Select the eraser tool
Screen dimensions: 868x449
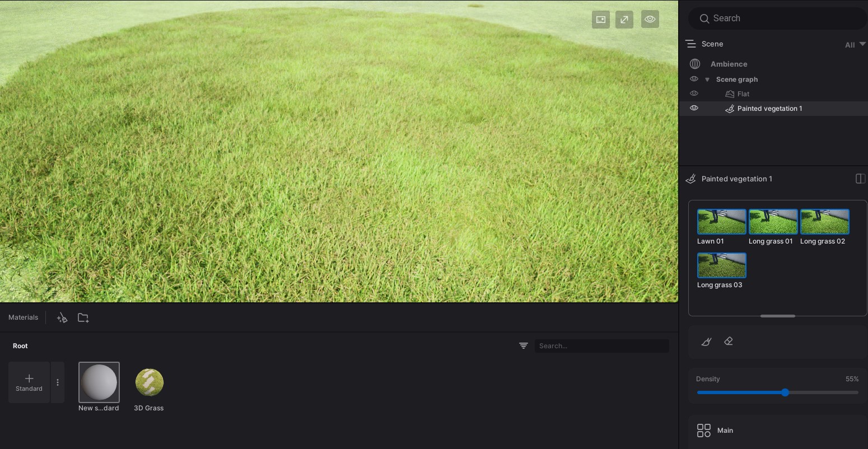(729, 341)
